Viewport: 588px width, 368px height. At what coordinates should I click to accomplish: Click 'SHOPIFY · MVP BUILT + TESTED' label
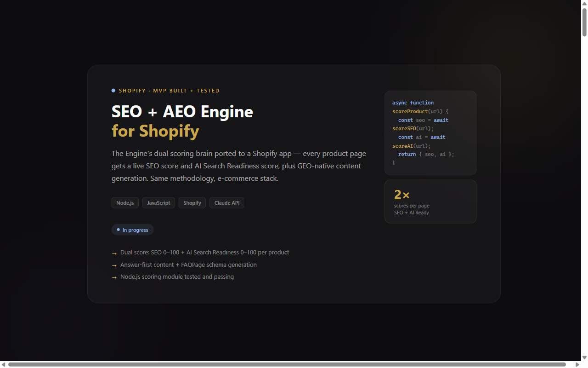[x=169, y=91]
